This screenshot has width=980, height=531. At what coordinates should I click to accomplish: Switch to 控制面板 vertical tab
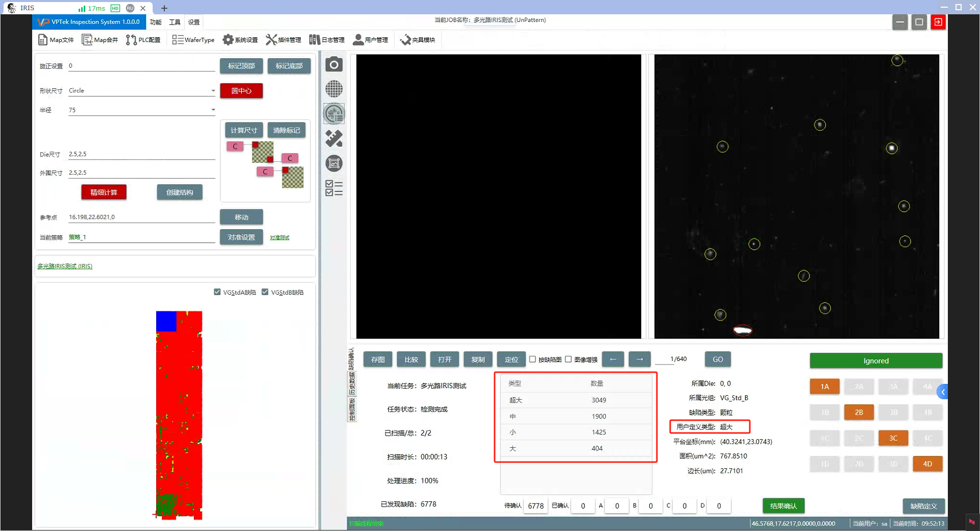click(352, 409)
